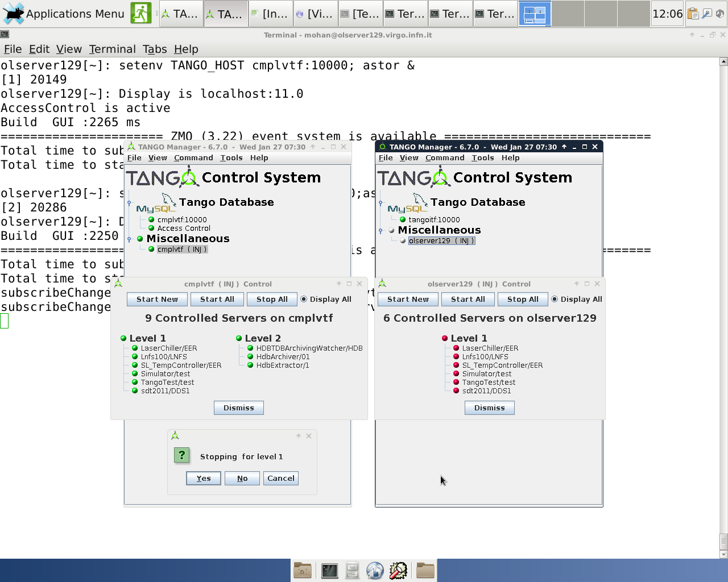Select cmplvtf:10000 database entry

coord(182,219)
